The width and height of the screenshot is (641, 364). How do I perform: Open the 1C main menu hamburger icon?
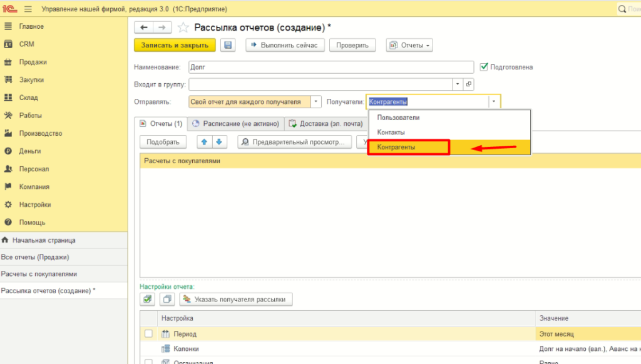coord(28,9)
